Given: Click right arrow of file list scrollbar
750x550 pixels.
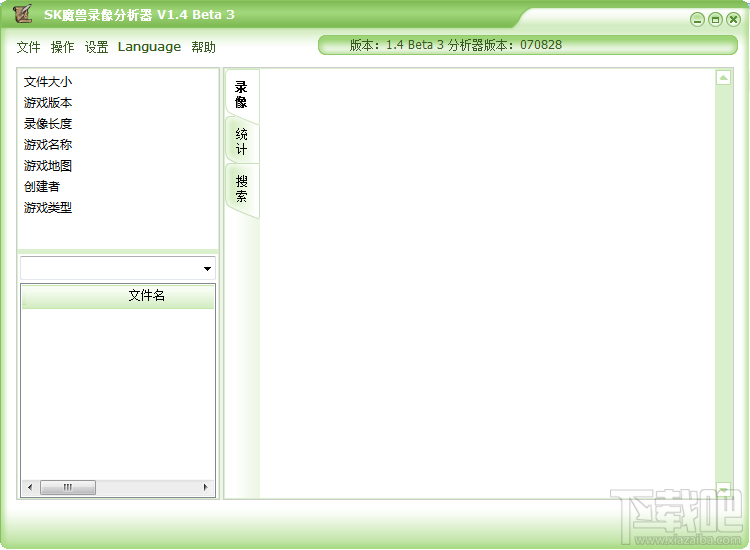Looking at the screenshot, I should pyautogui.click(x=205, y=487).
